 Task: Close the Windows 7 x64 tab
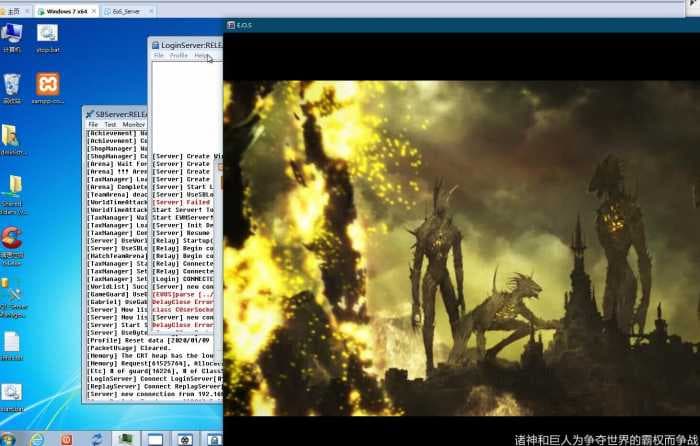click(94, 11)
